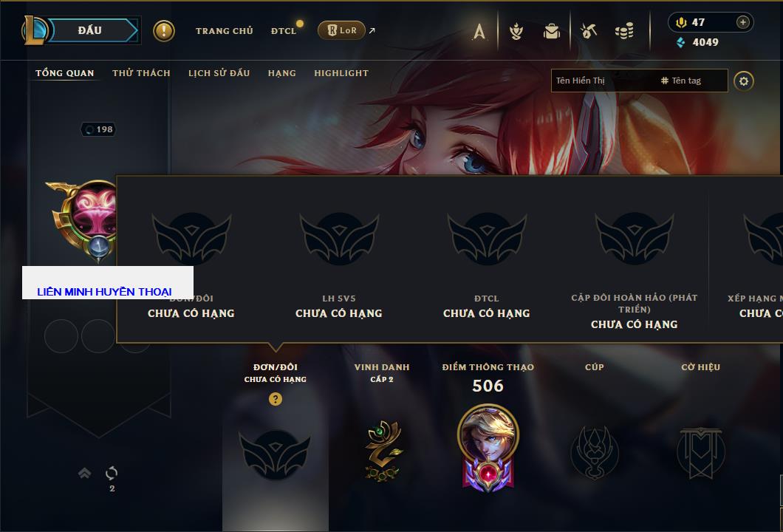The width and height of the screenshot is (783, 532).
Task: Open the HIGHLIGHT tab
Action: pos(341,73)
